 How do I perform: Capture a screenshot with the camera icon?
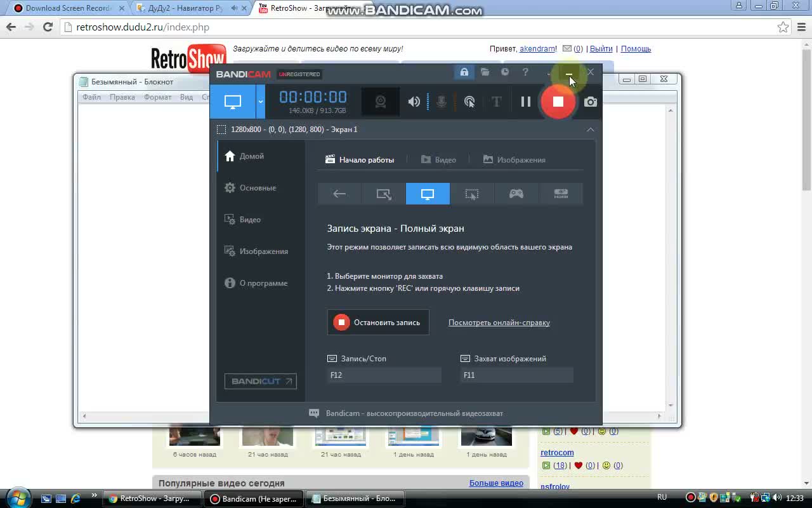point(591,102)
